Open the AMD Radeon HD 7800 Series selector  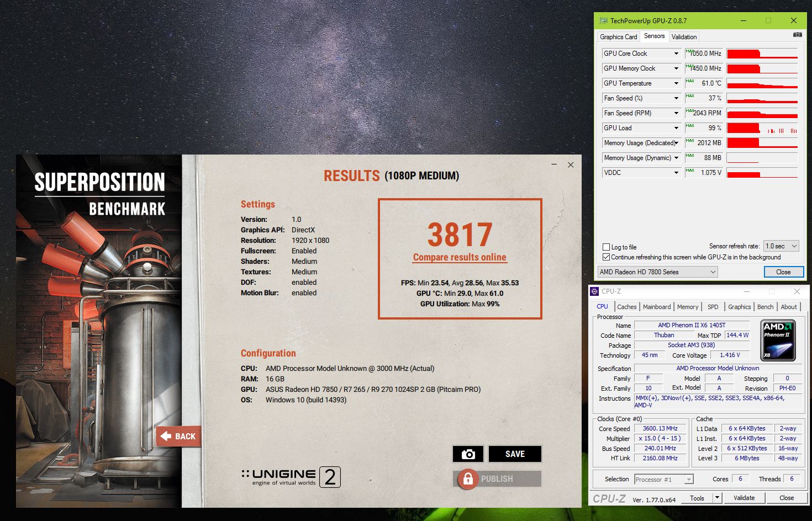tap(658, 272)
